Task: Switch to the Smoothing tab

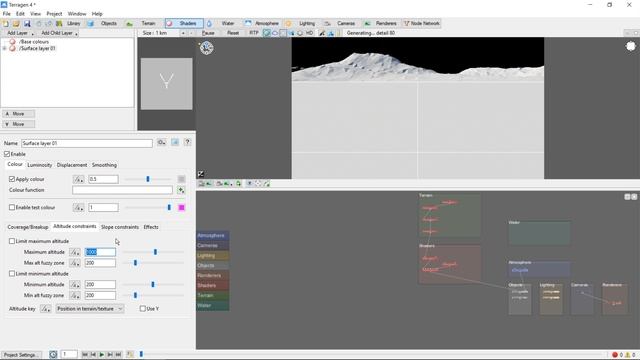Action: tap(104, 165)
